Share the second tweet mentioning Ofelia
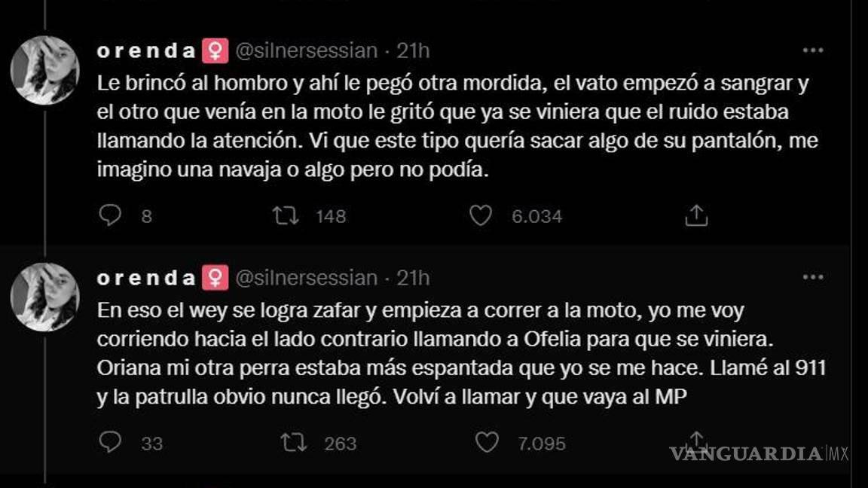The height and width of the screenshot is (488, 868). [696, 441]
